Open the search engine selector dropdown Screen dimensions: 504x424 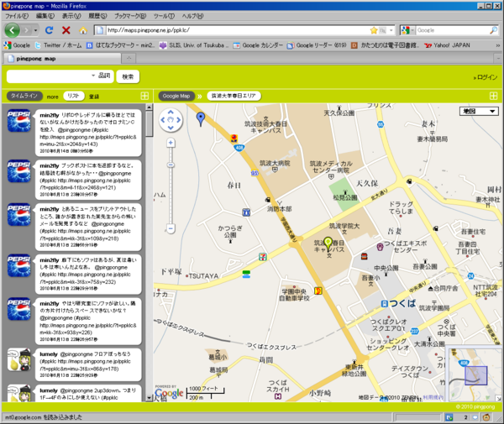pos(408,30)
